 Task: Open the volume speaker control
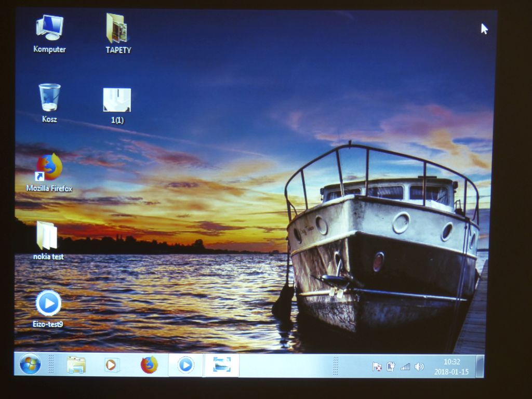coord(419,367)
